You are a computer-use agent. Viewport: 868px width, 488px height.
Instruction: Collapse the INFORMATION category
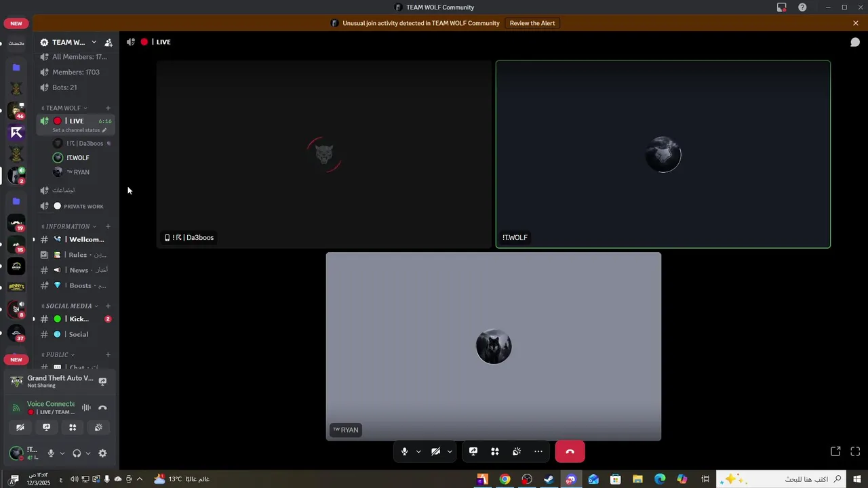coord(68,226)
